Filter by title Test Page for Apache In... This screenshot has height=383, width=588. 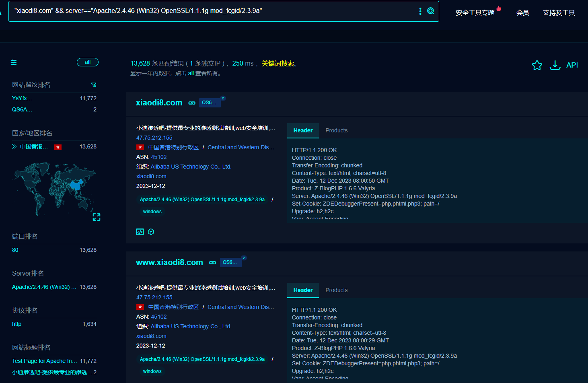44,361
